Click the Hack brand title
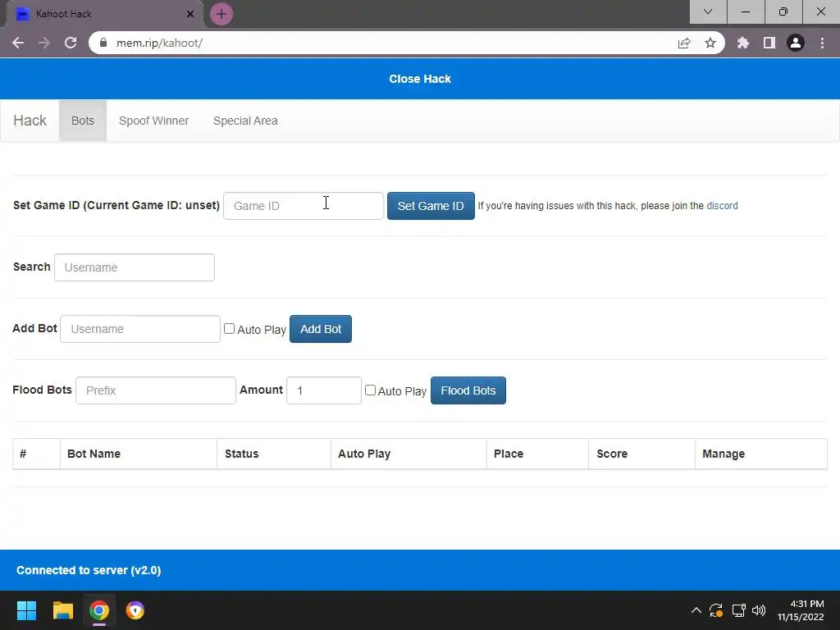 pos(30,121)
